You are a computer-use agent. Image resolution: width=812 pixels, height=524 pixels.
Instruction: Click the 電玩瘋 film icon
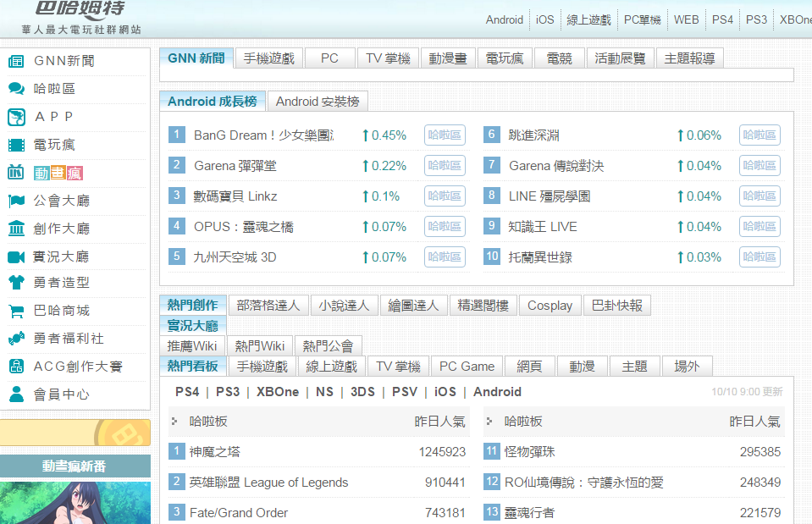pyautogui.click(x=16, y=145)
